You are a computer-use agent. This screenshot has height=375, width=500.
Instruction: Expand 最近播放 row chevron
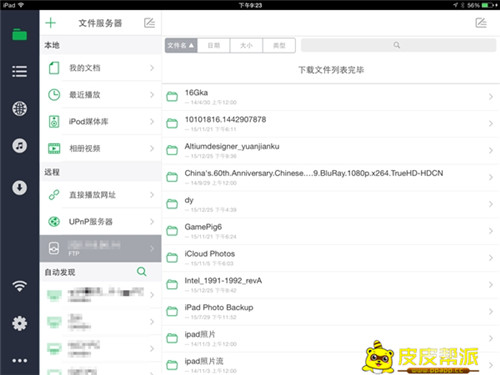click(152, 95)
